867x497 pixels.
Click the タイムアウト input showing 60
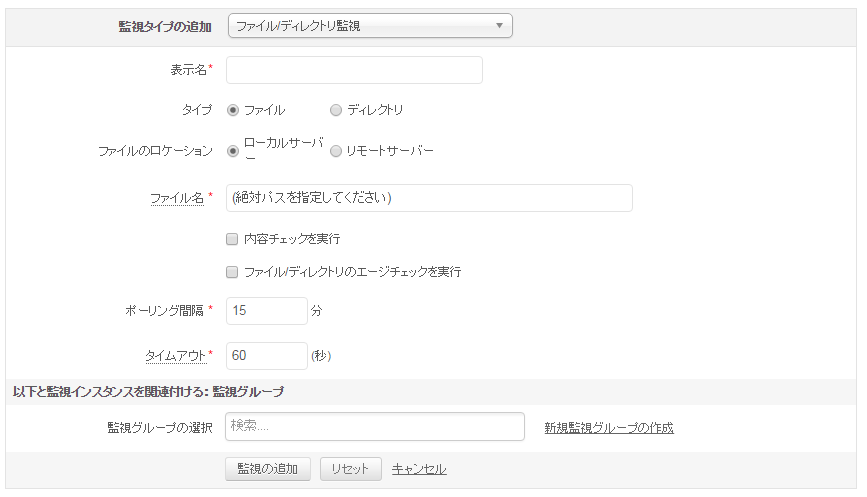266,356
